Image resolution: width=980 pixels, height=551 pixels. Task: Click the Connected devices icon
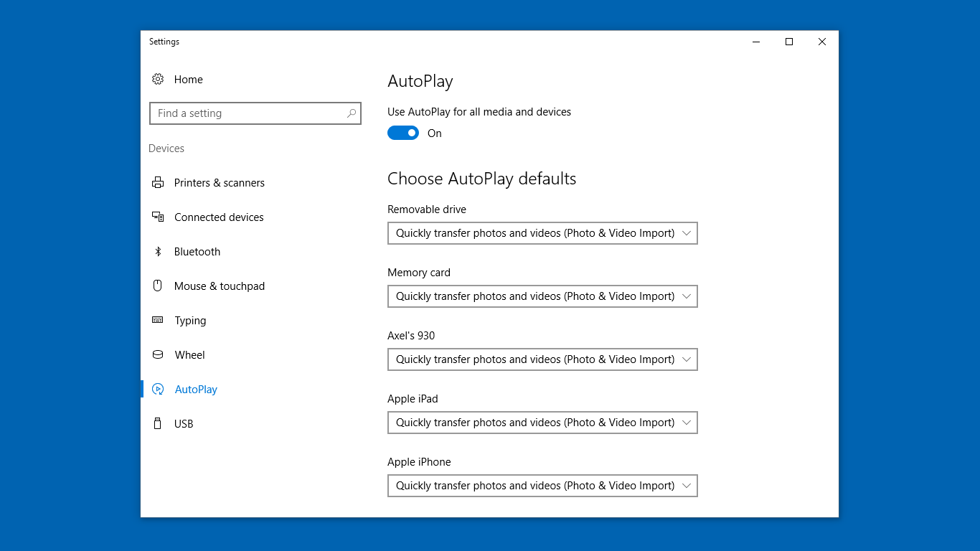pos(158,217)
